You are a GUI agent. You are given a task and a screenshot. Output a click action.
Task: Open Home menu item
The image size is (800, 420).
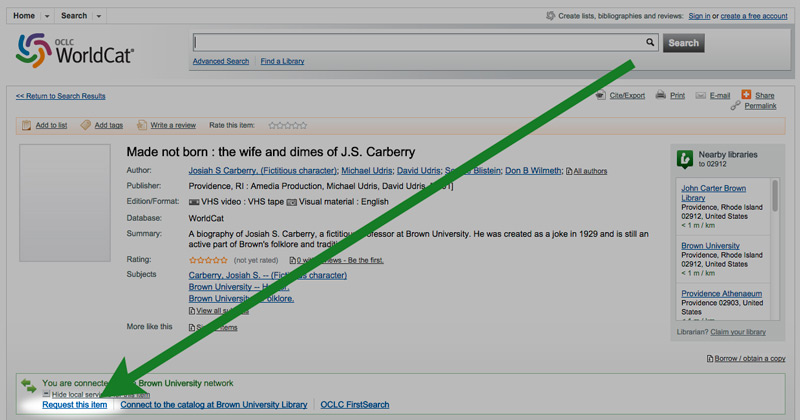coord(24,16)
